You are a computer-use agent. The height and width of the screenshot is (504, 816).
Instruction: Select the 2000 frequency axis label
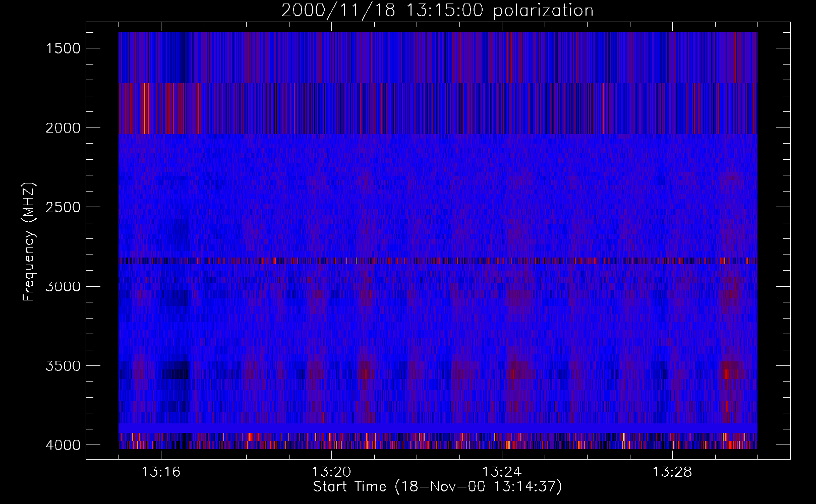(63, 128)
